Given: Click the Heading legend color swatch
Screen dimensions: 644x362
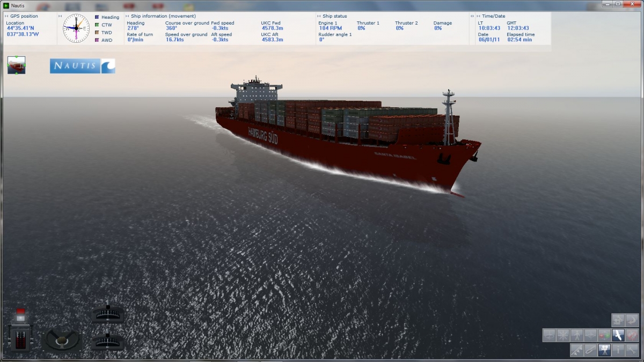Looking at the screenshot, I should click(97, 17).
